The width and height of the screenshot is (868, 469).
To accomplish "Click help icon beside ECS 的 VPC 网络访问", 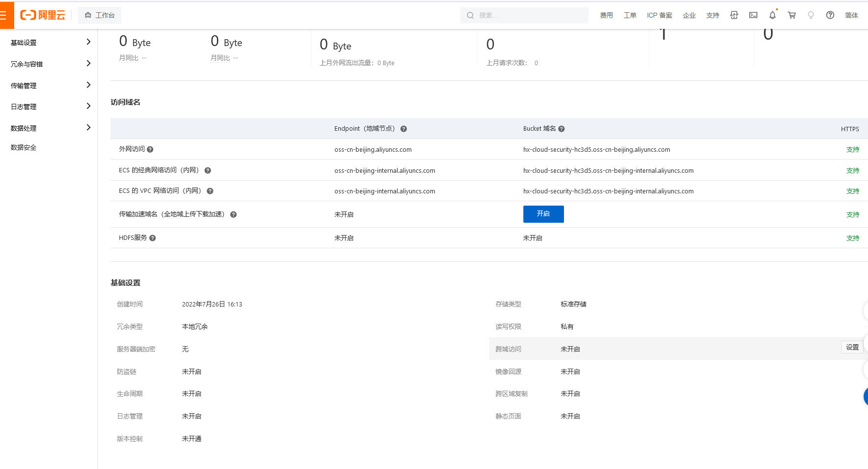I will (210, 191).
